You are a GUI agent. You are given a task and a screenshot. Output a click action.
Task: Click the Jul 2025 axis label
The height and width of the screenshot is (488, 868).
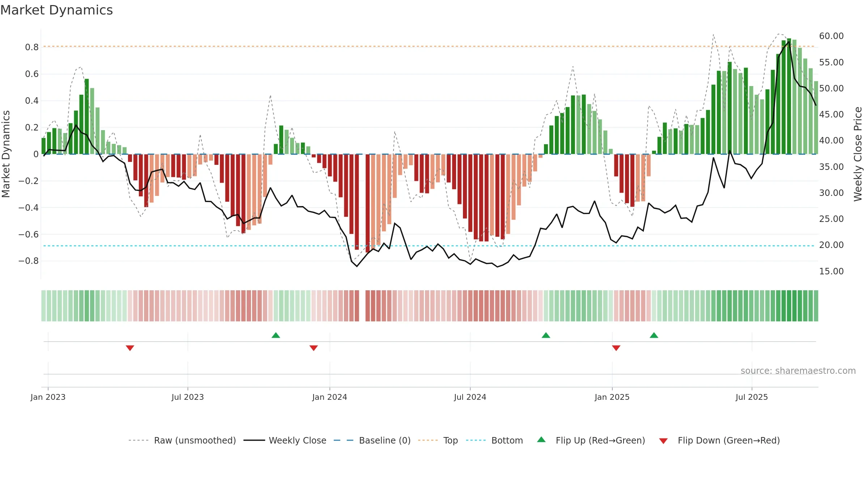[752, 397]
